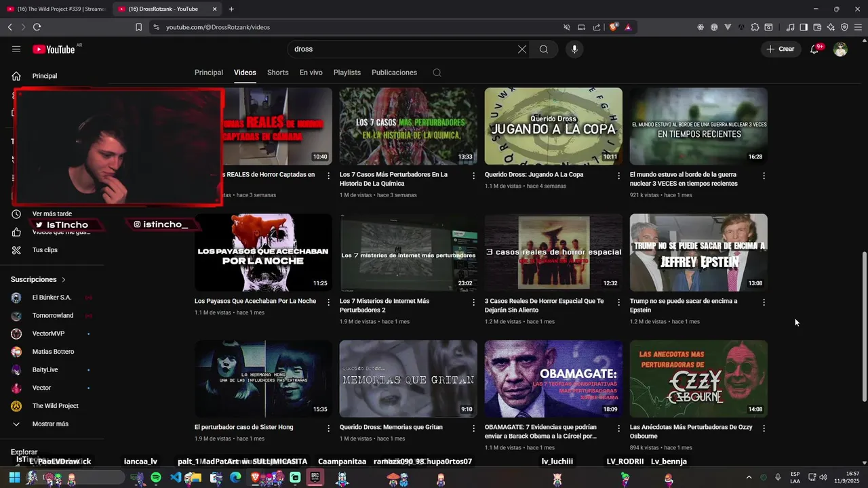Viewport: 868px width, 488px height.
Task: Open the Brave Wallet icon
Action: point(817,27)
